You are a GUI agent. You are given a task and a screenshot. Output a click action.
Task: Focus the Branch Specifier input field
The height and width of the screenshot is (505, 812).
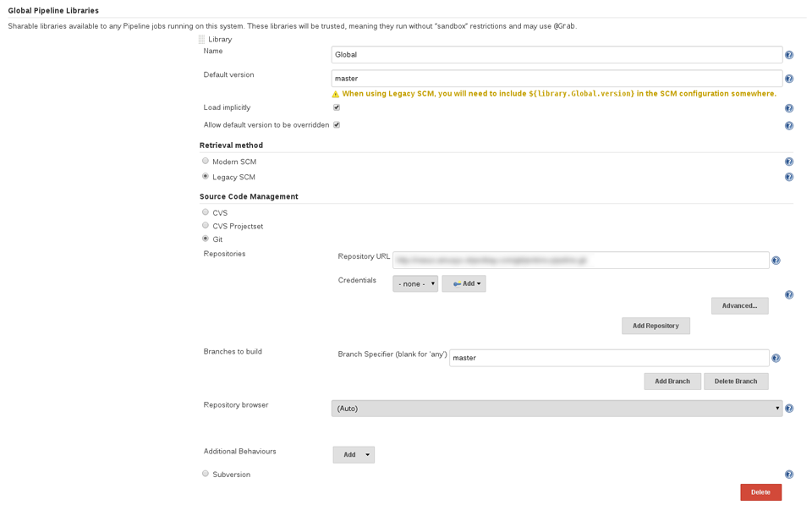[x=609, y=358]
